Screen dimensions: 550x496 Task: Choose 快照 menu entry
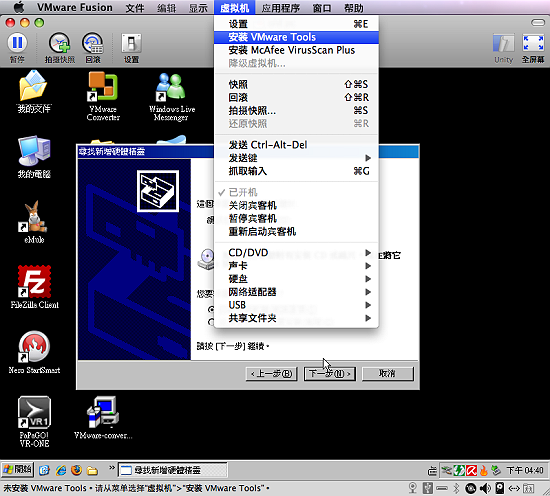[296, 84]
